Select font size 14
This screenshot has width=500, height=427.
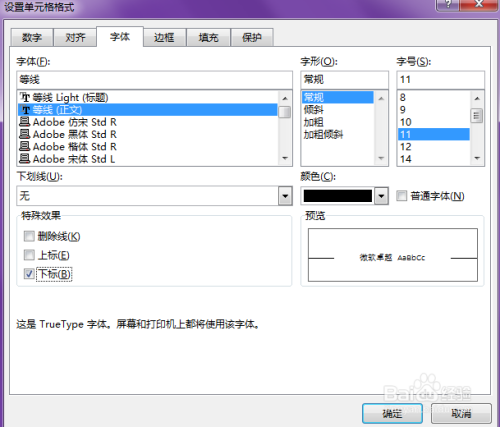click(434, 159)
